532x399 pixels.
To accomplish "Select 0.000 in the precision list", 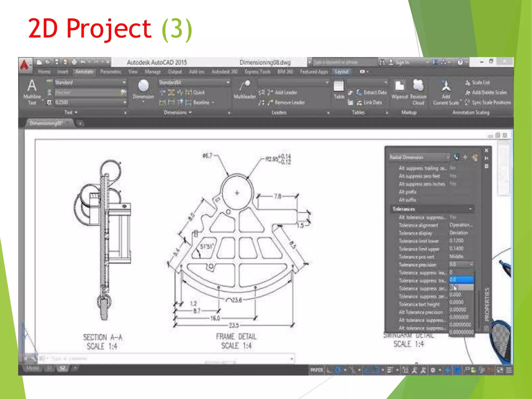I will pyautogui.click(x=455, y=295).
